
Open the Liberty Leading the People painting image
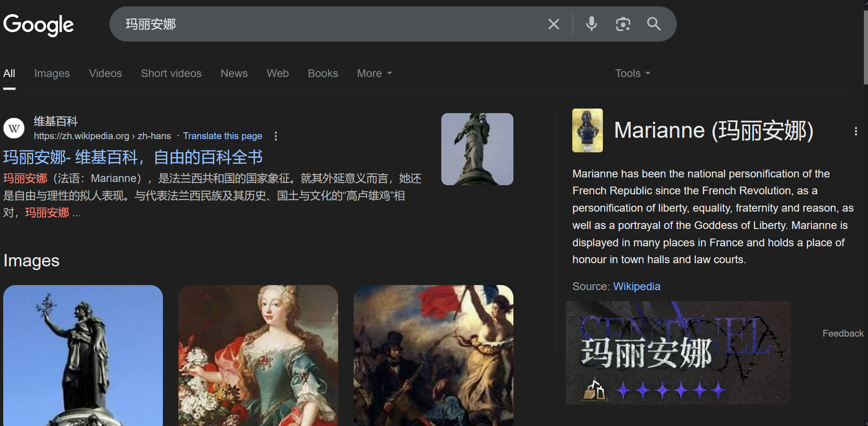click(x=434, y=355)
